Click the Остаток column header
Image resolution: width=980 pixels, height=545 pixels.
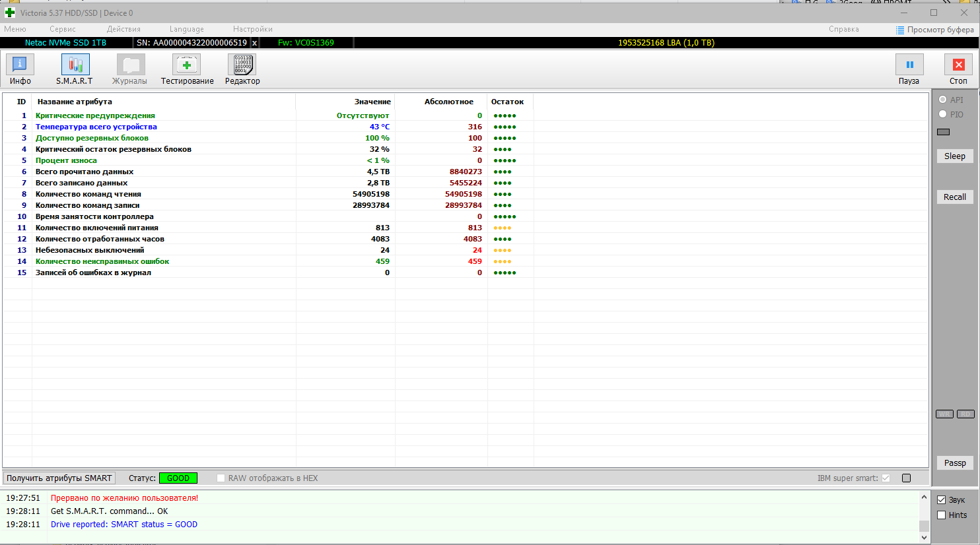click(x=510, y=102)
